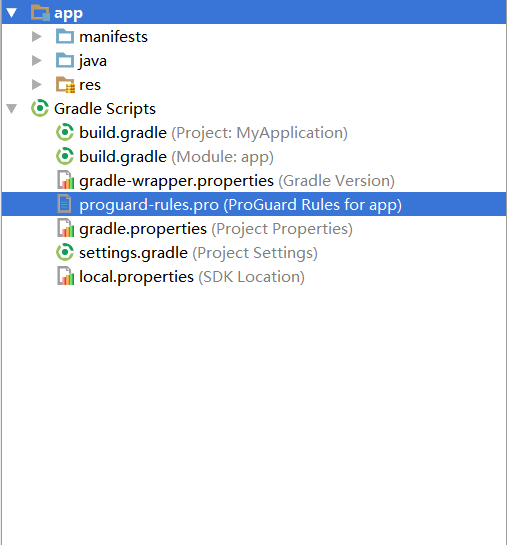Click the gradle-wrapper.properties file icon
This screenshot has width=507, height=545.
tap(66, 180)
